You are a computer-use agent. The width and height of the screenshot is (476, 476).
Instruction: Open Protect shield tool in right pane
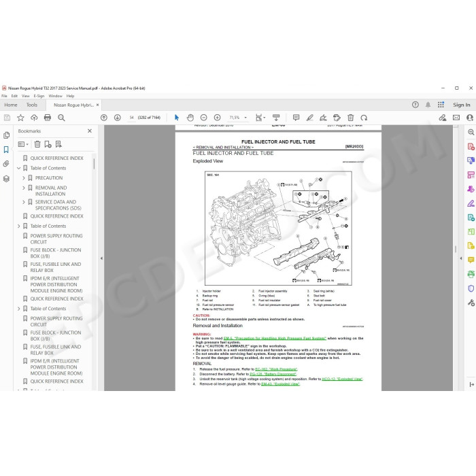(x=471, y=288)
